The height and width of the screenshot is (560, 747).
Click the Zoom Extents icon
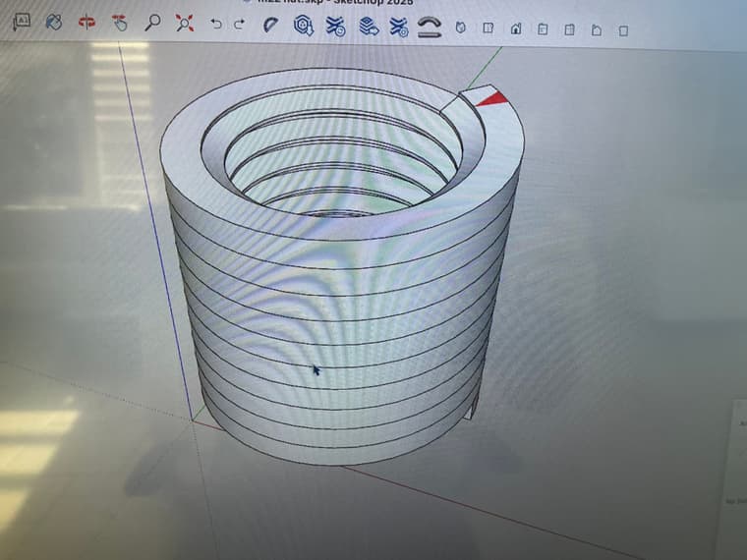coord(184,23)
